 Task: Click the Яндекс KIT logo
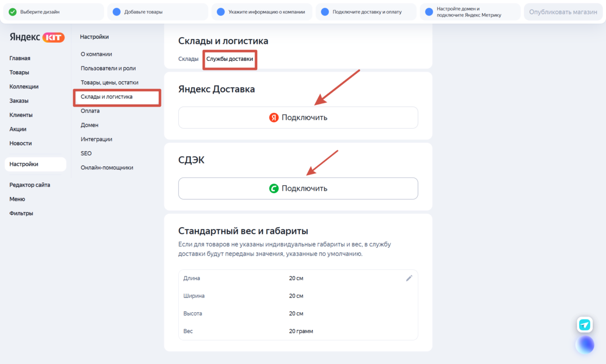(37, 37)
